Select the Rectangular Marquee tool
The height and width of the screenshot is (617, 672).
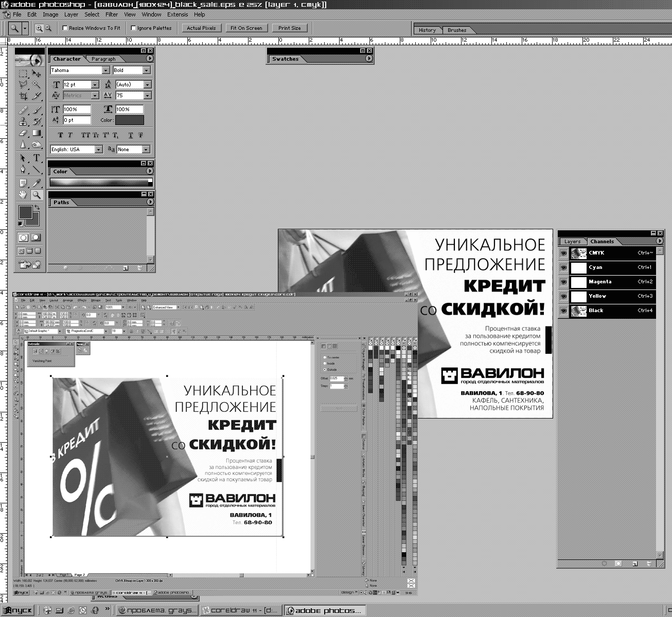point(23,74)
